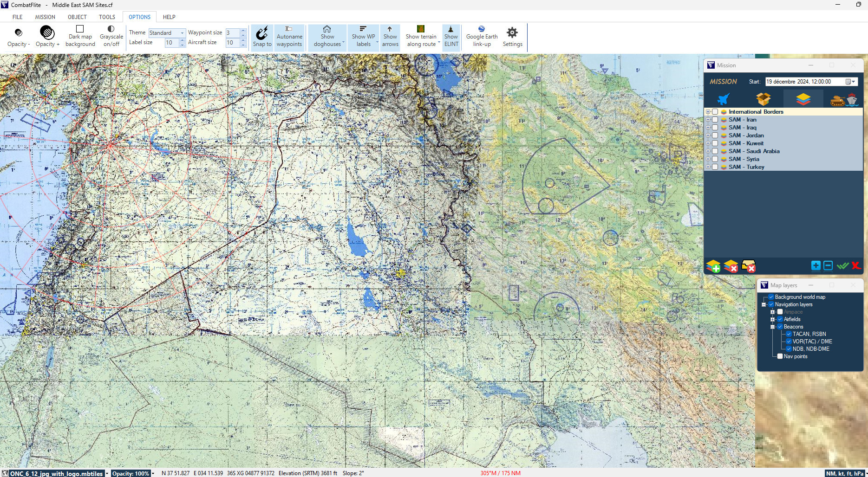This screenshot has width=868, height=477.
Task: Open Google Earth link-up
Action: (482, 37)
